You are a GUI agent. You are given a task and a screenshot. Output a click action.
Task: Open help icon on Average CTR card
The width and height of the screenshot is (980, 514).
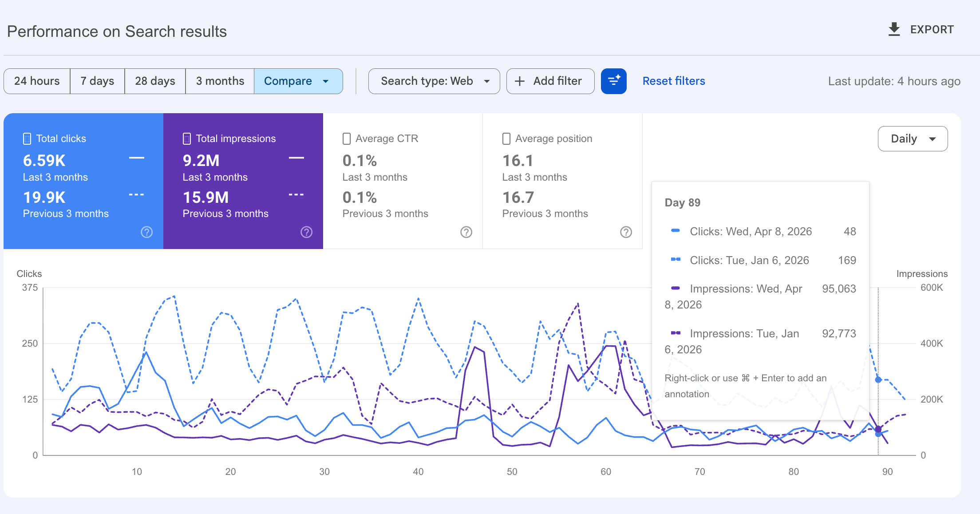[x=466, y=232]
